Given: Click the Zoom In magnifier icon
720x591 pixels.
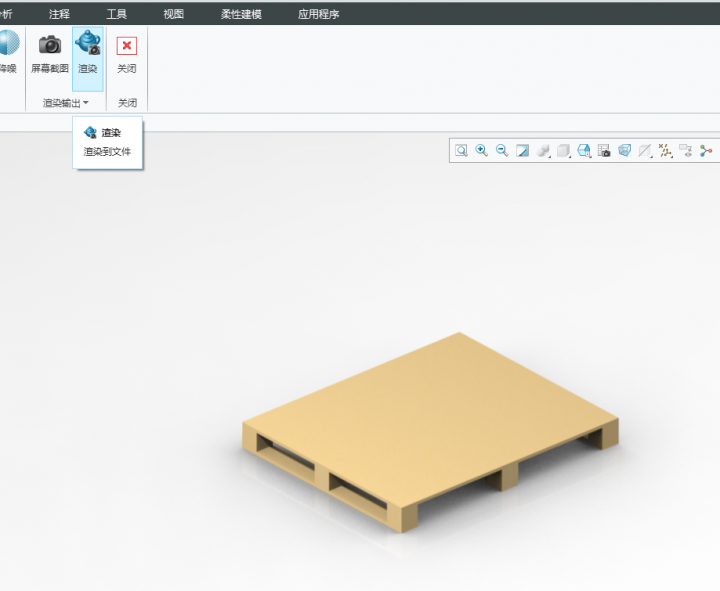Looking at the screenshot, I should click(x=481, y=151).
